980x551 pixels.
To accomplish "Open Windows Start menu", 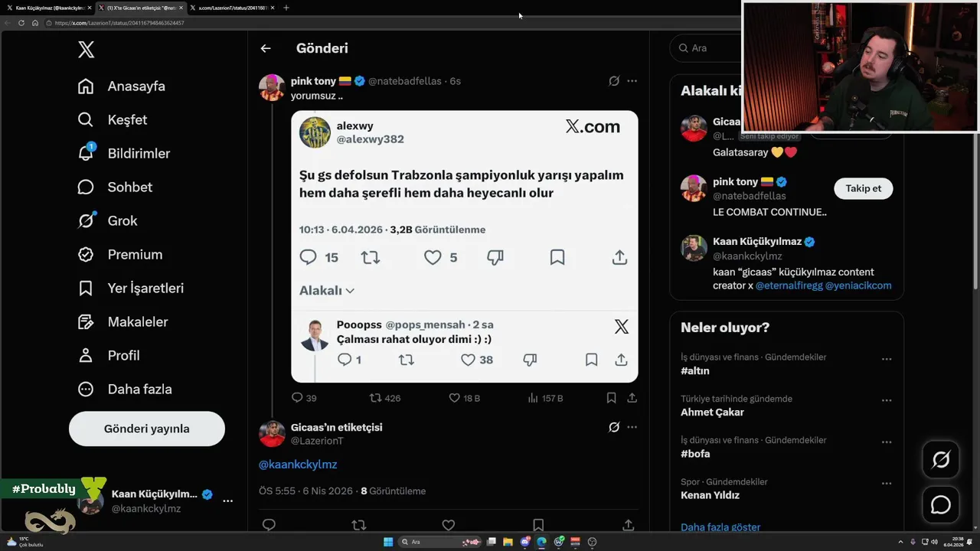I will point(388,542).
